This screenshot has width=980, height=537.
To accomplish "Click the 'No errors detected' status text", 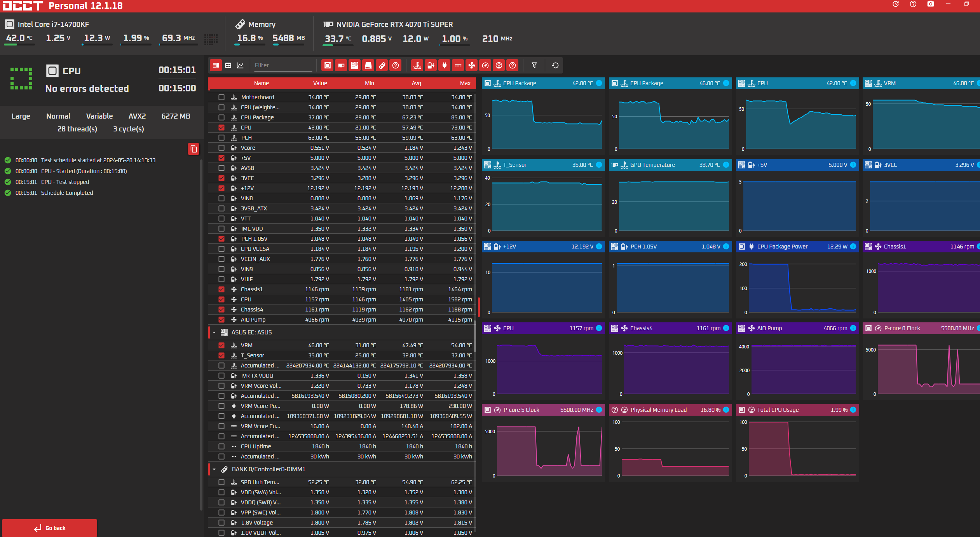I will tap(87, 89).
